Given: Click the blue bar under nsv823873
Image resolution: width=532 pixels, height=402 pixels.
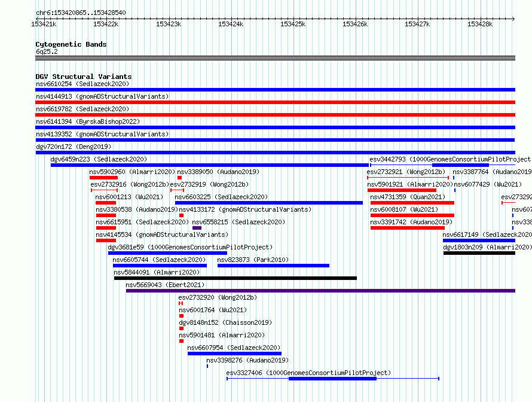Looking at the screenshot, I should click(x=273, y=266).
